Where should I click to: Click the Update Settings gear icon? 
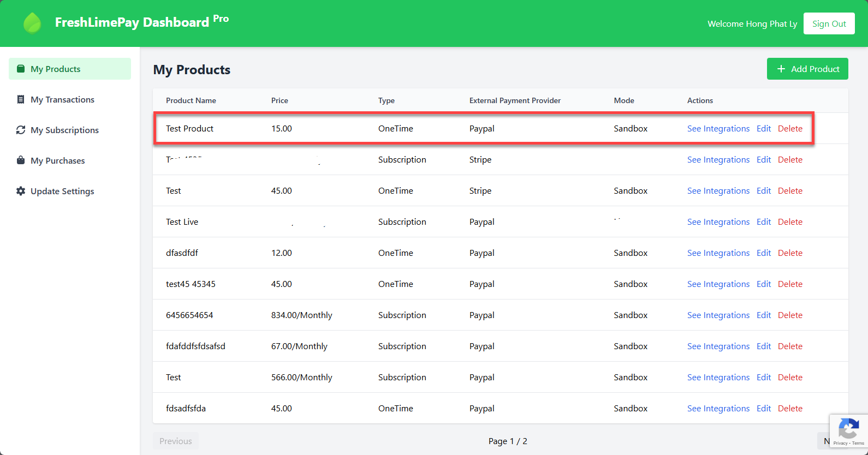21,191
